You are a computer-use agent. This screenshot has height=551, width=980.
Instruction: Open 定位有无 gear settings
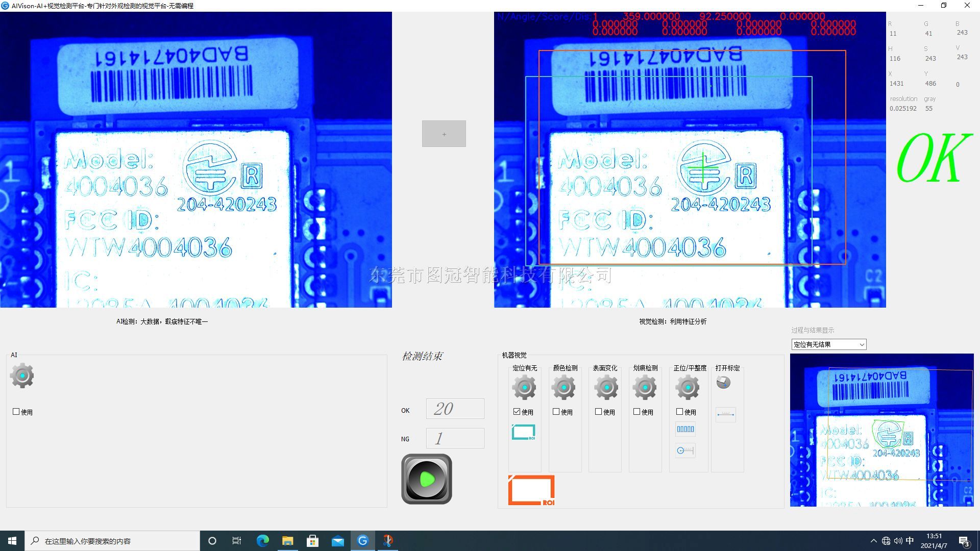[524, 388]
